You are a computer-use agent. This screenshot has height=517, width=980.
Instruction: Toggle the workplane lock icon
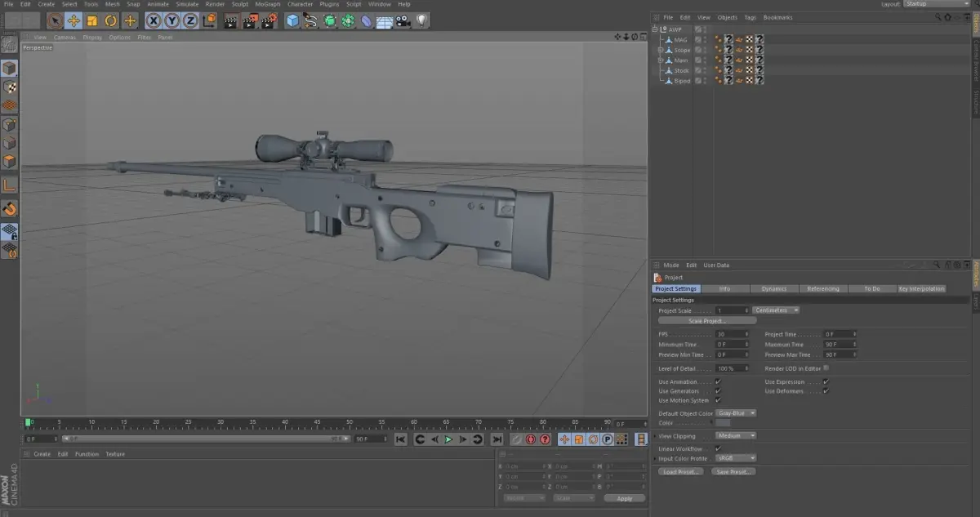click(9, 232)
